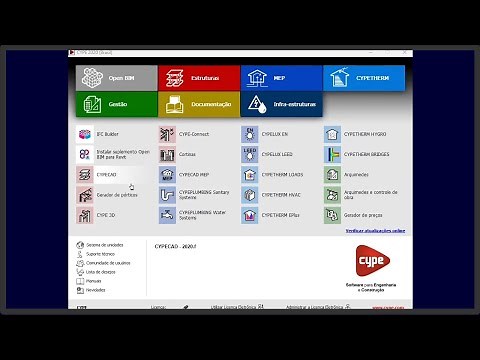Select the red Estruturas category tile

199,78
